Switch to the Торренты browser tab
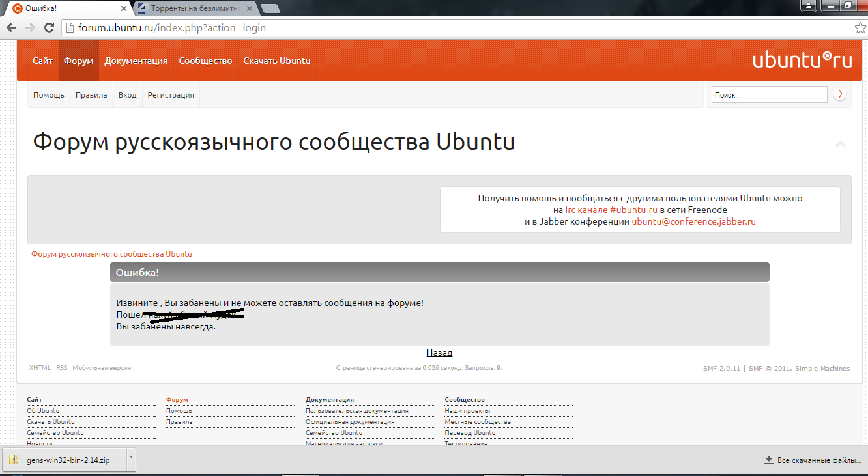Screen dimensions: 868x476 click(x=195, y=9)
